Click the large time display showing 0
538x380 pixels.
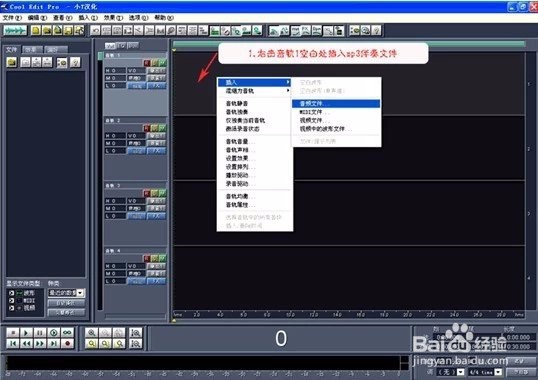tap(281, 338)
